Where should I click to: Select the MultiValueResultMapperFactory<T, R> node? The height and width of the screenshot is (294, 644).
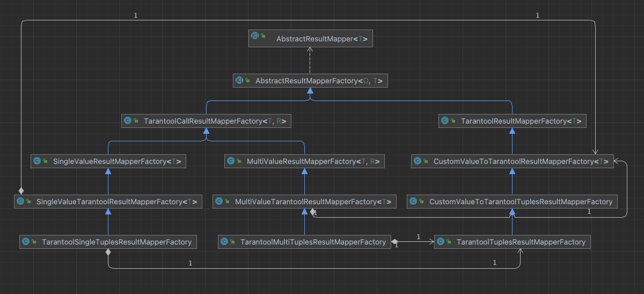(304, 161)
